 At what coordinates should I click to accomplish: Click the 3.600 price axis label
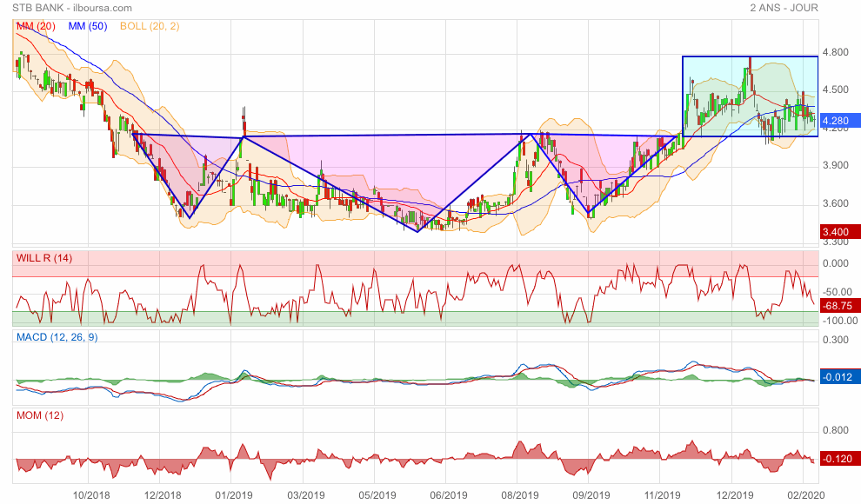[x=836, y=203]
